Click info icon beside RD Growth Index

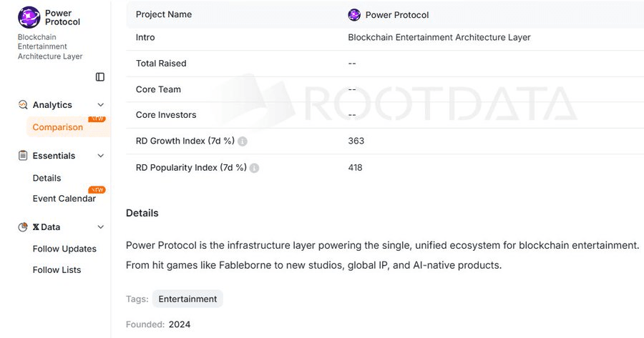coord(243,141)
